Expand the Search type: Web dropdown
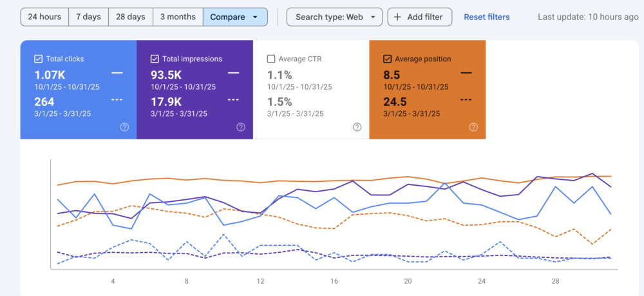The height and width of the screenshot is (296, 644). tap(334, 17)
